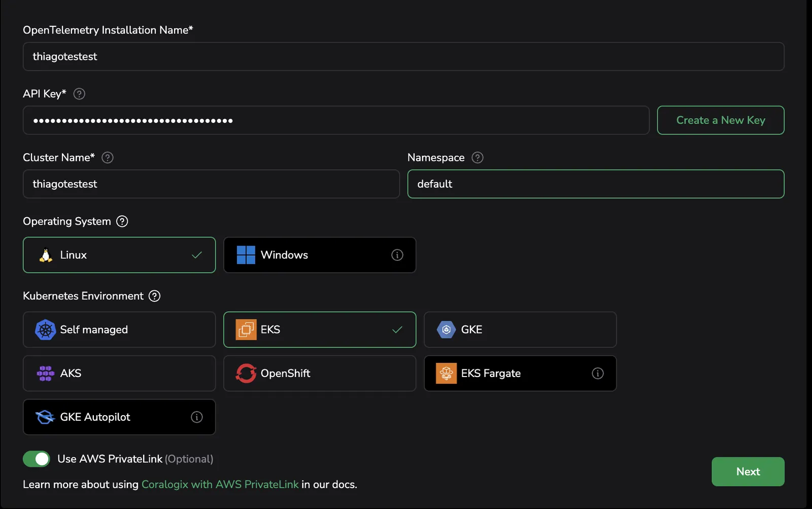Choose EKS Kubernetes environment

(x=320, y=330)
